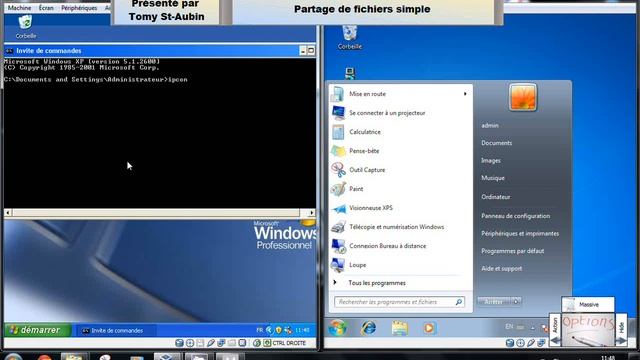The height and width of the screenshot is (360, 640).
Task: Open Command Prompt window system menu icon
Action: coord(9,51)
